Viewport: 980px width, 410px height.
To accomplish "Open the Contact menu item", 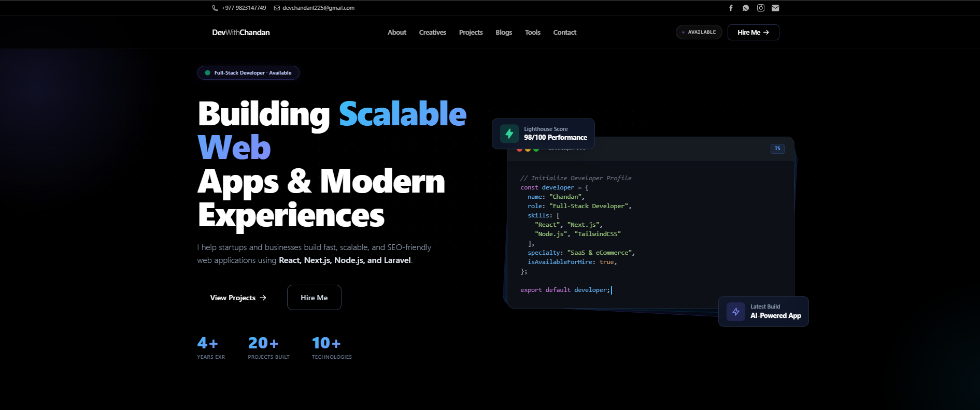I will [x=565, y=32].
